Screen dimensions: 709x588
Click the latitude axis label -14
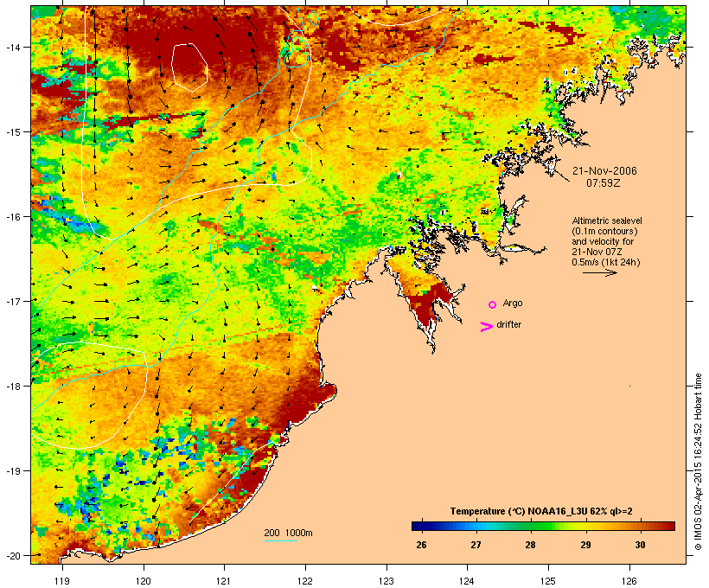[x=12, y=48]
